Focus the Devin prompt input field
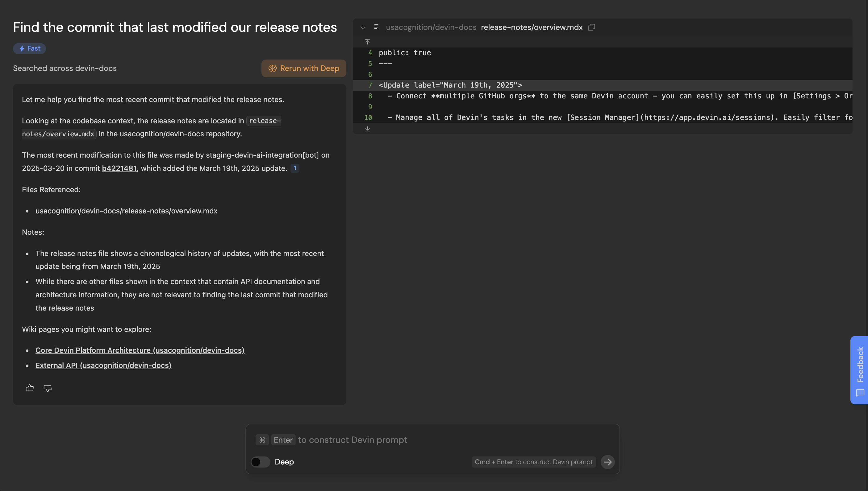Image resolution: width=868 pixels, height=491 pixels. tap(432, 440)
